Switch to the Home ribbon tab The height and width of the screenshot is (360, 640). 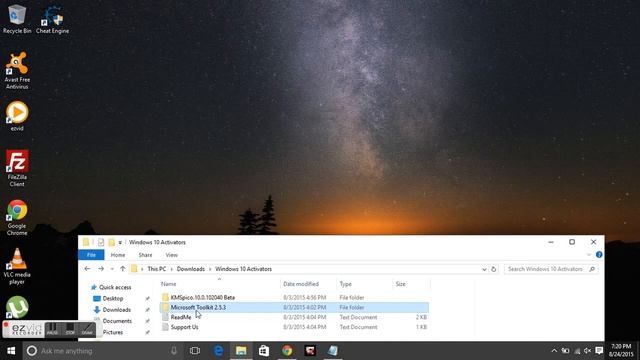(x=118, y=255)
